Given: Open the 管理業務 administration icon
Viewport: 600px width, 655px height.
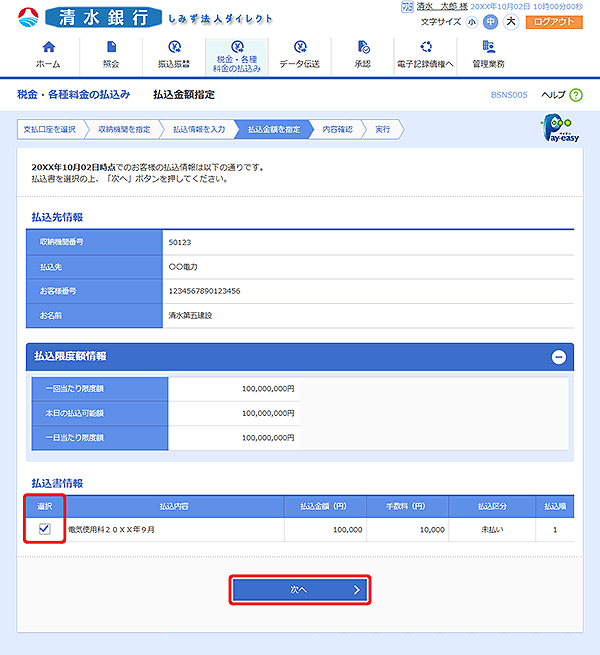Looking at the screenshot, I should pyautogui.click(x=488, y=47).
